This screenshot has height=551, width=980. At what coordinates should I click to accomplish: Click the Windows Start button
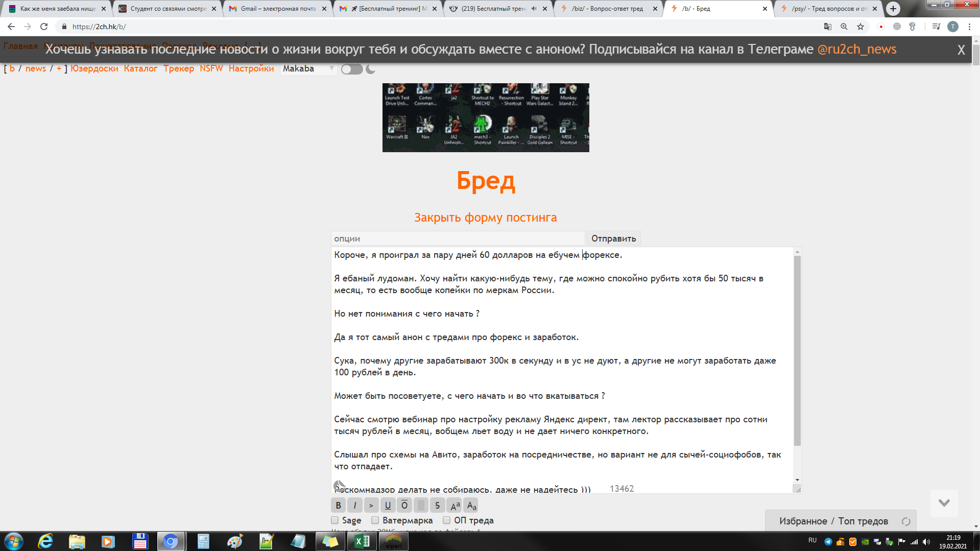point(14,541)
